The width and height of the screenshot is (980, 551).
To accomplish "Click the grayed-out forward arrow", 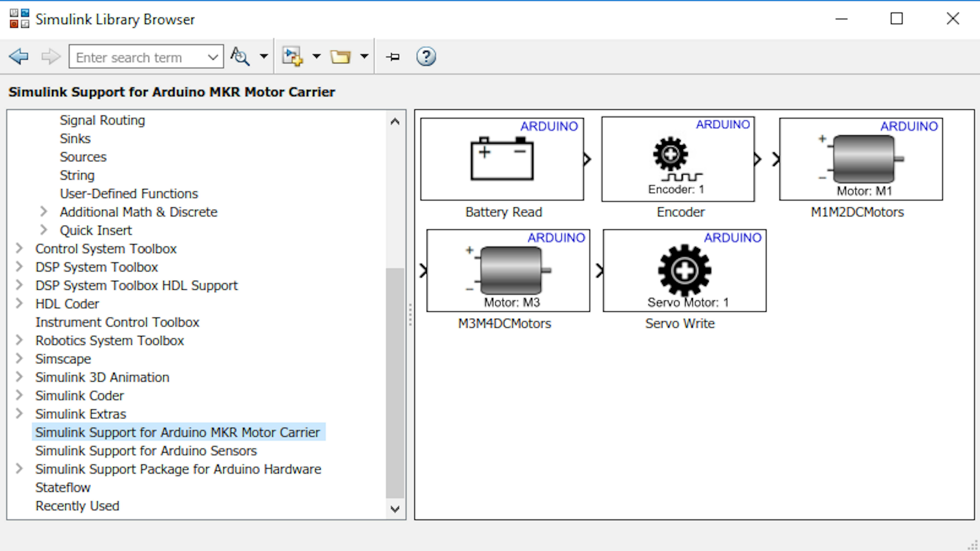I will point(51,57).
